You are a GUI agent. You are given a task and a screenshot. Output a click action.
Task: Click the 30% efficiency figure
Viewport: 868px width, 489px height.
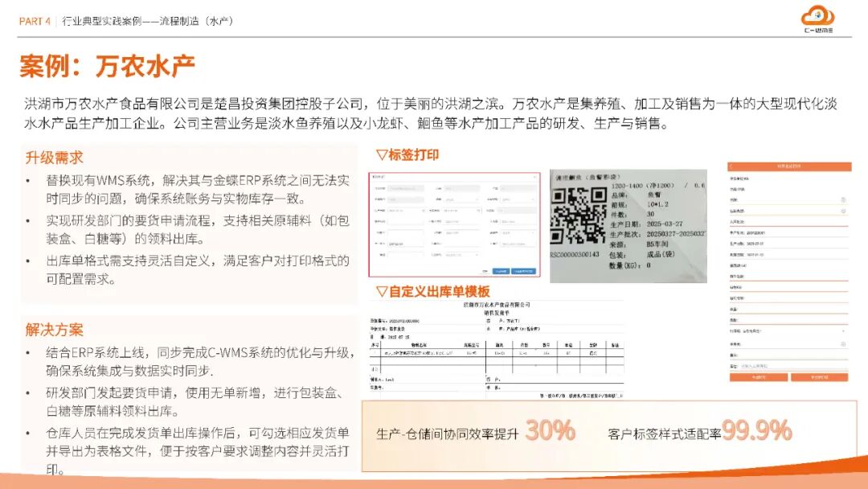(551, 430)
